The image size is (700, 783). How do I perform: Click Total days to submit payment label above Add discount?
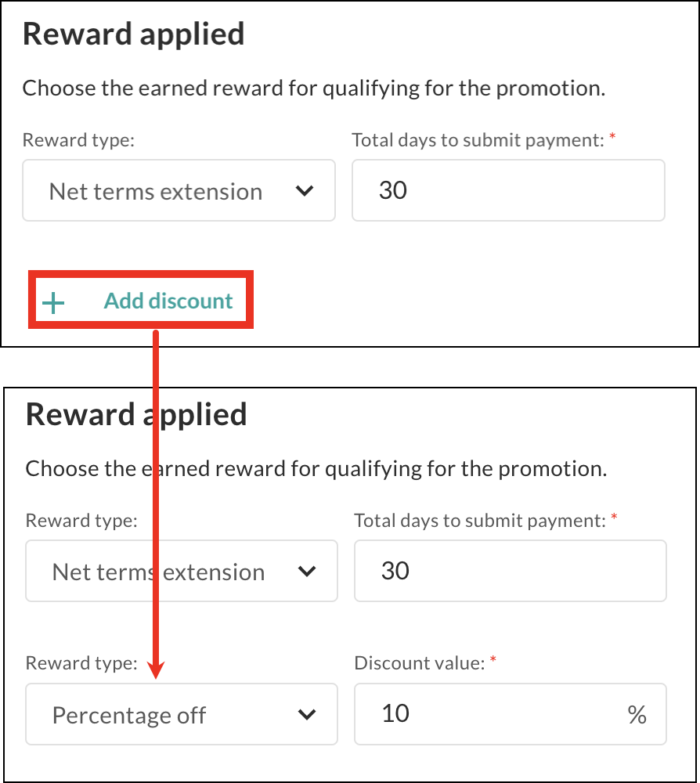point(478,140)
